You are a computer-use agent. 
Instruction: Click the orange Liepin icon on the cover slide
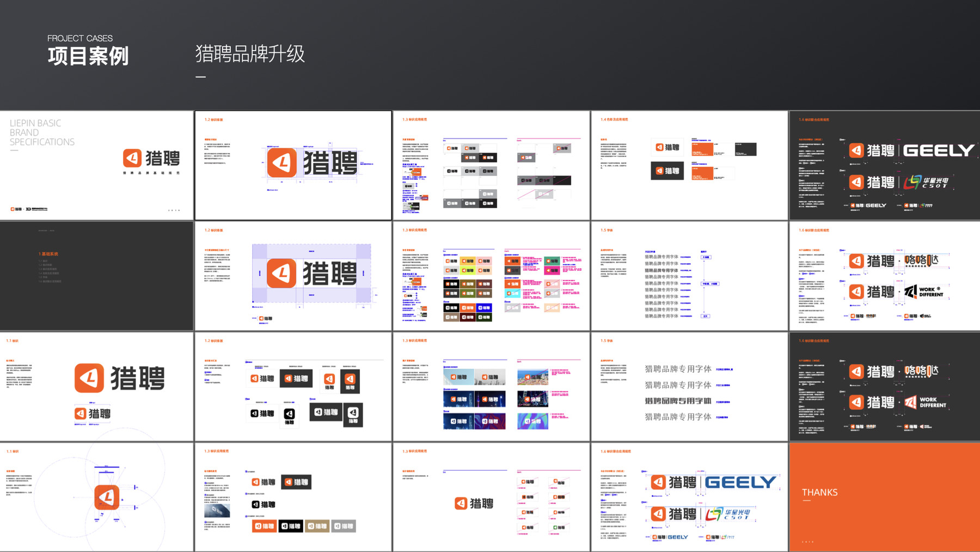point(132,158)
